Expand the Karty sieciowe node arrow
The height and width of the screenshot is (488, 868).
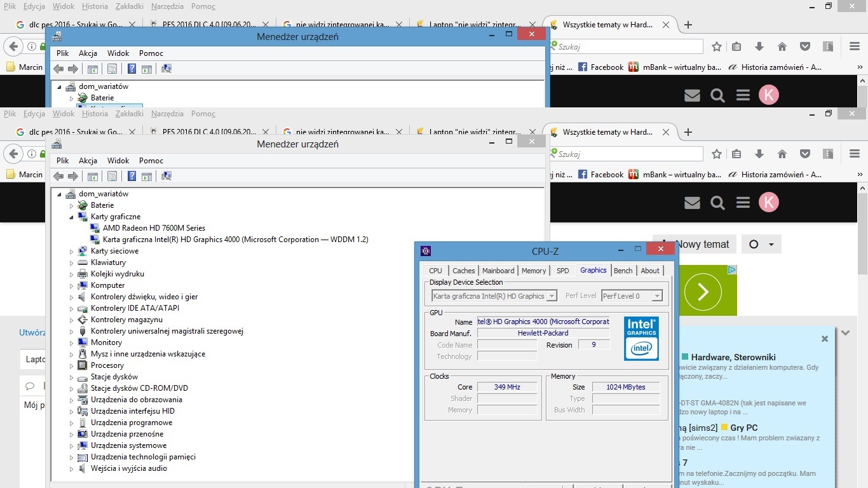(x=72, y=251)
